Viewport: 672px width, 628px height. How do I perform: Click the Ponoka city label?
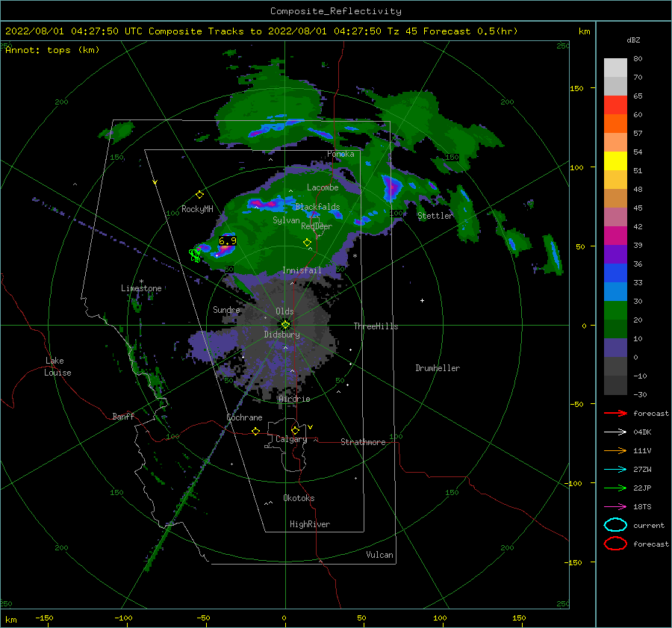coord(340,154)
